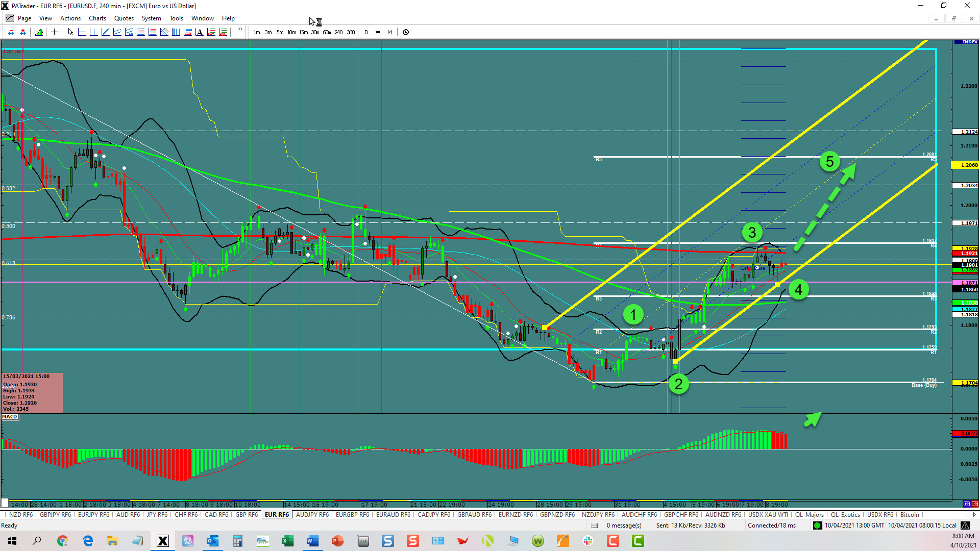Switch to the USDX XAU WTI tab
The width and height of the screenshot is (980, 551).
click(x=768, y=515)
